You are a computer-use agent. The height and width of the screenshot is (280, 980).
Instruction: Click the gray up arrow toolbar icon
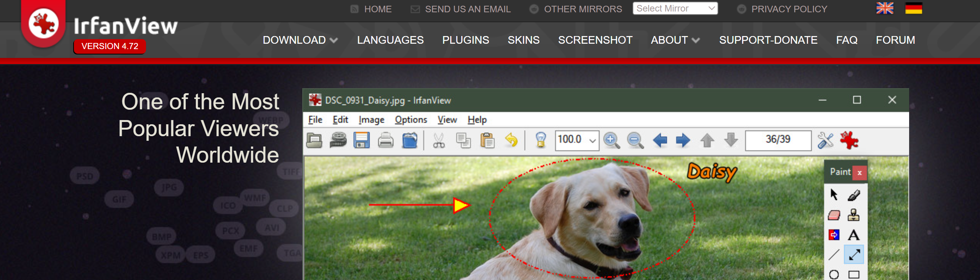coord(707,140)
